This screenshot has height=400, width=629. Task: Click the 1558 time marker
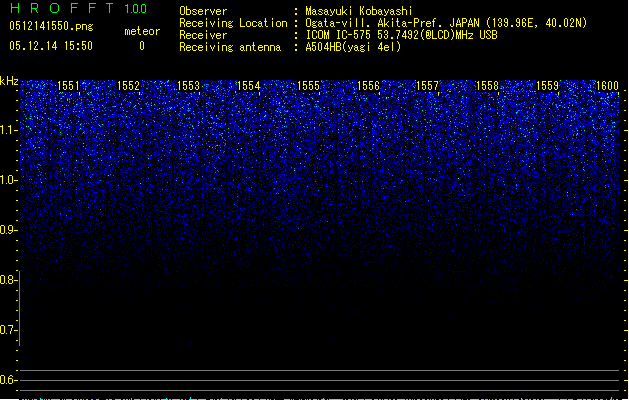click(x=487, y=86)
